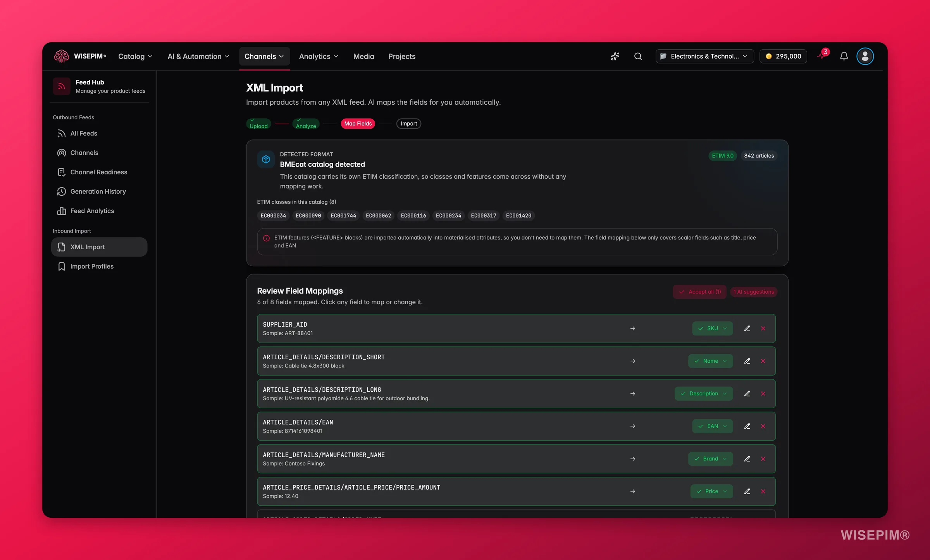Remove the DESCRIPTION_SHORT mapping

click(x=763, y=361)
